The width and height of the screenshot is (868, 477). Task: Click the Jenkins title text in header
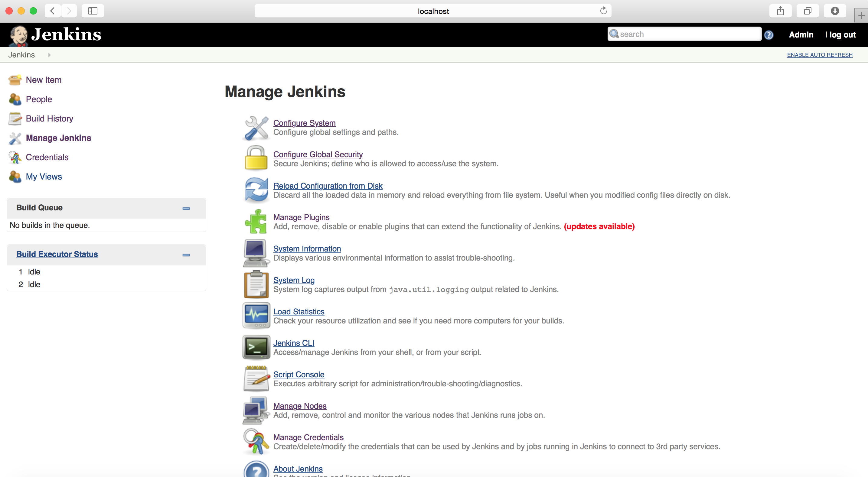(x=66, y=34)
